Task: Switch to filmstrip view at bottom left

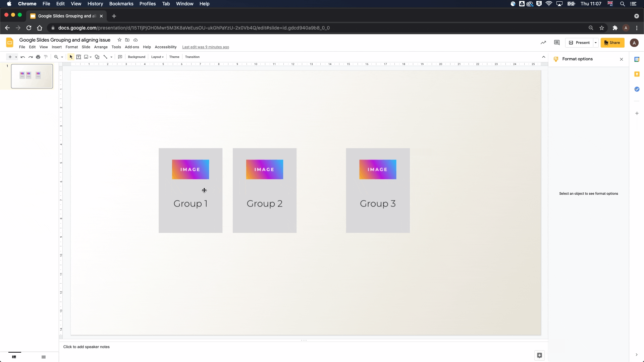Action: tap(14, 357)
